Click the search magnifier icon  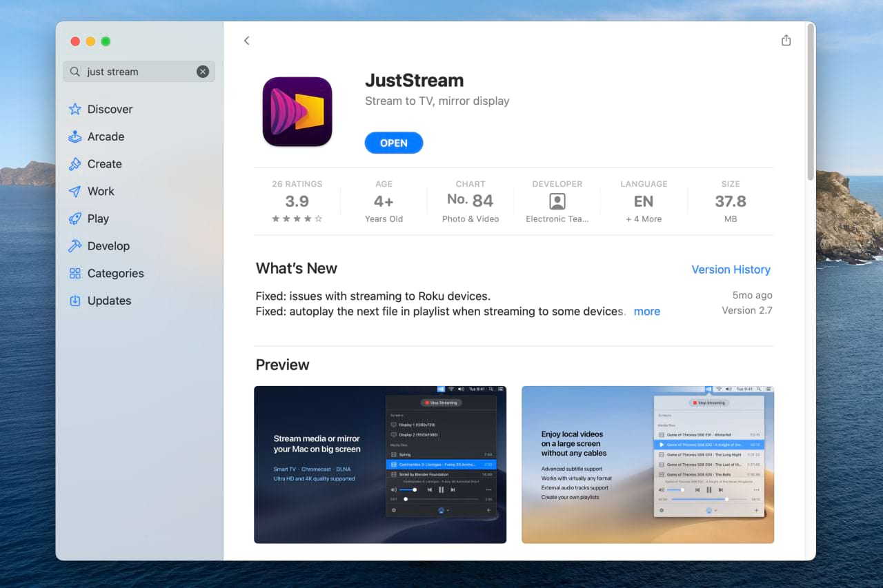(75, 72)
